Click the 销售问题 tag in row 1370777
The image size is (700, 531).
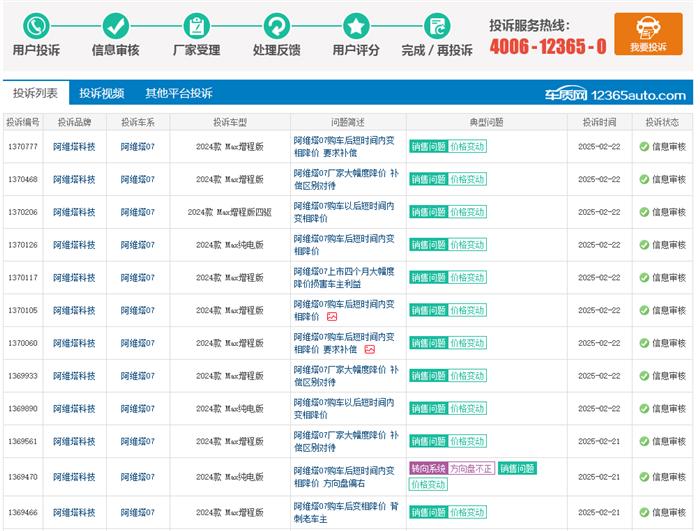click(x=429, y=146)
